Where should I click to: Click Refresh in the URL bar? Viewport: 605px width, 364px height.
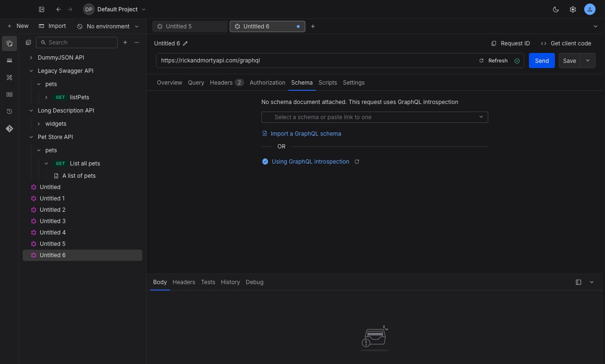click(493, 61)
